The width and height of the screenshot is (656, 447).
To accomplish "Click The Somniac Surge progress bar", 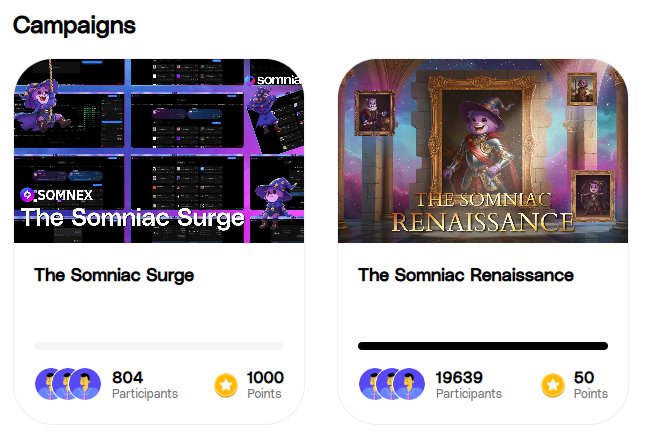I will [x=159, y=346].
